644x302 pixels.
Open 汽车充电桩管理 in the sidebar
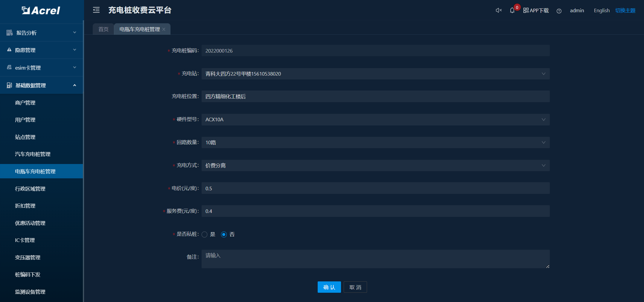coord(33,154)
